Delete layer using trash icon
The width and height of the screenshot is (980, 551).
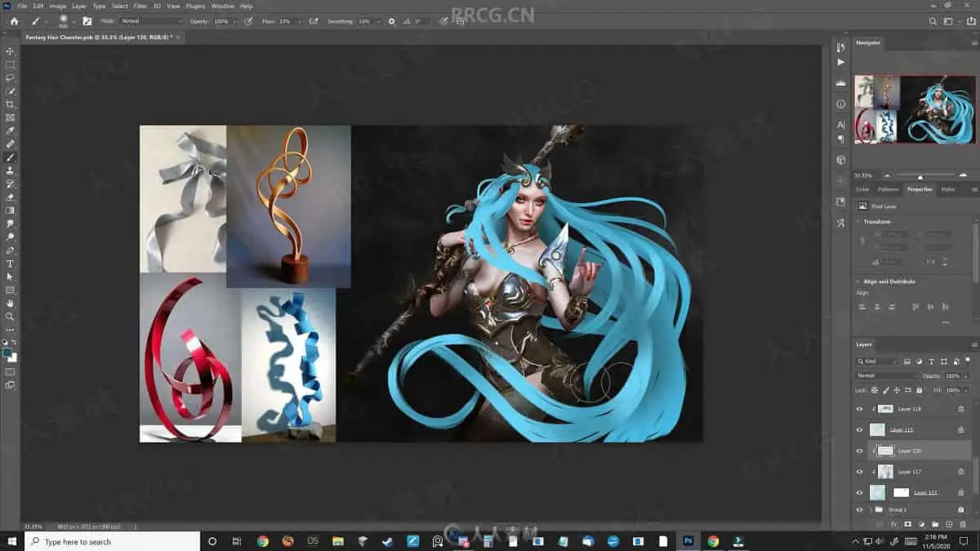[961, 524]
